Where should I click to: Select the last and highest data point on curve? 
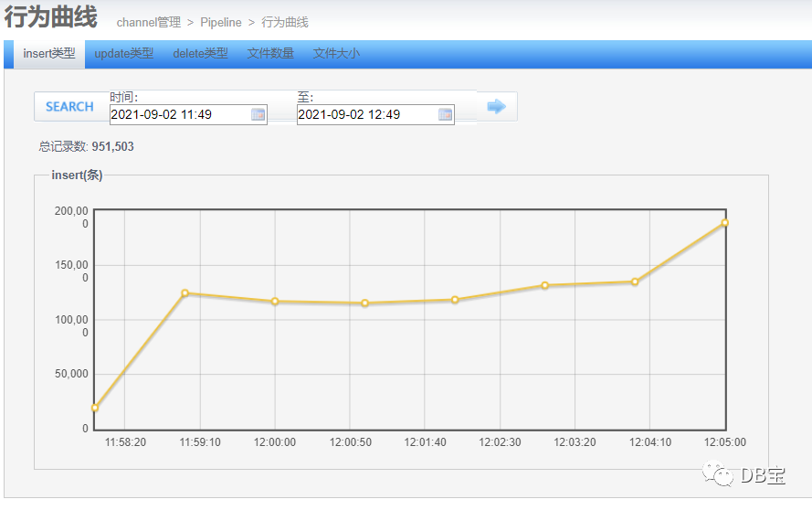[725, 223]
